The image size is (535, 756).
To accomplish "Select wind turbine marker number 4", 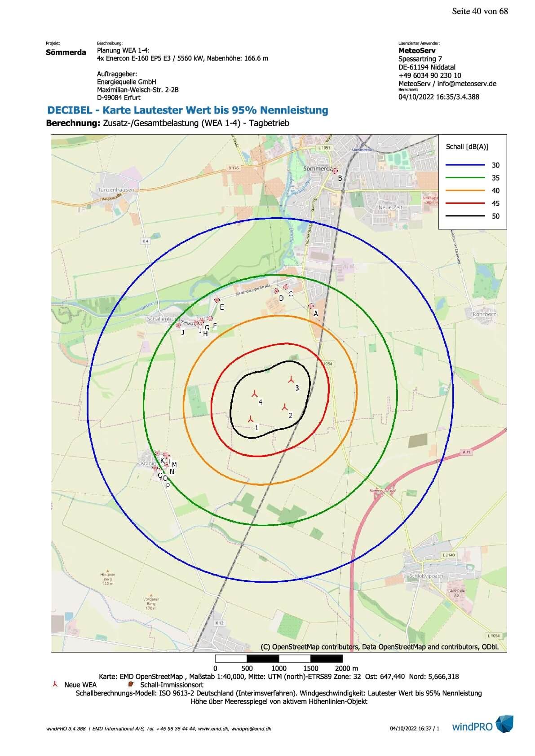I will 254,394.
